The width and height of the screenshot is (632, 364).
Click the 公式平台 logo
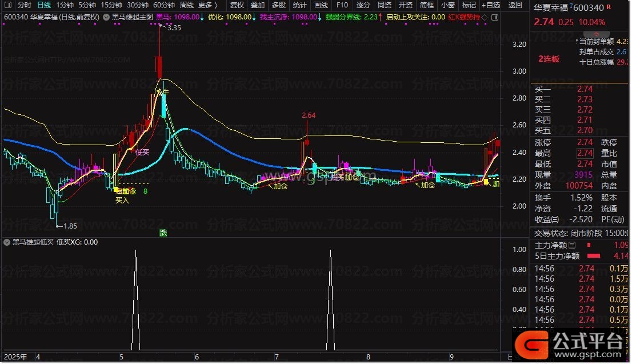click(x=571, y=343)
